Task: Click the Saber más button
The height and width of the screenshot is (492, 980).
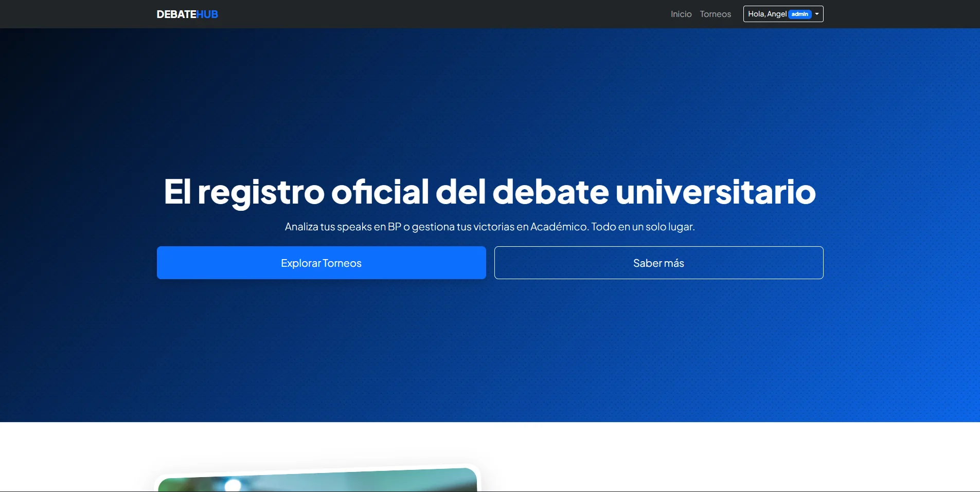Action: [x=659, y=263]
